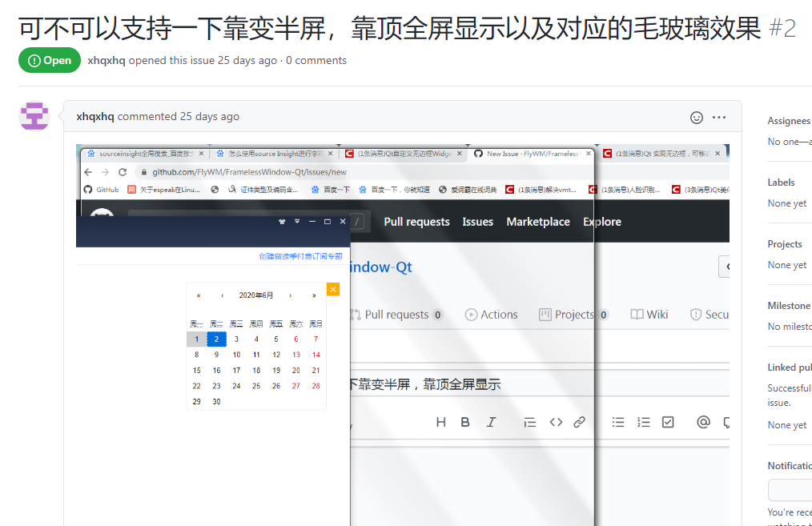
Task: Insert a heading with the H icon
Action: (440, 422)
